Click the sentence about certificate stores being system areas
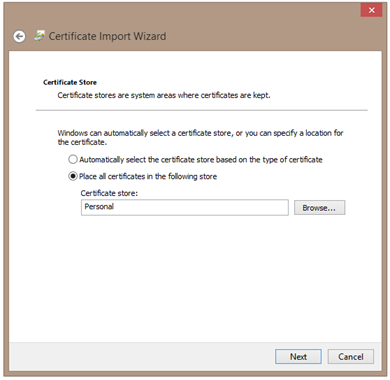The height and width of the screenshot is (380, 390). [164, 95]
